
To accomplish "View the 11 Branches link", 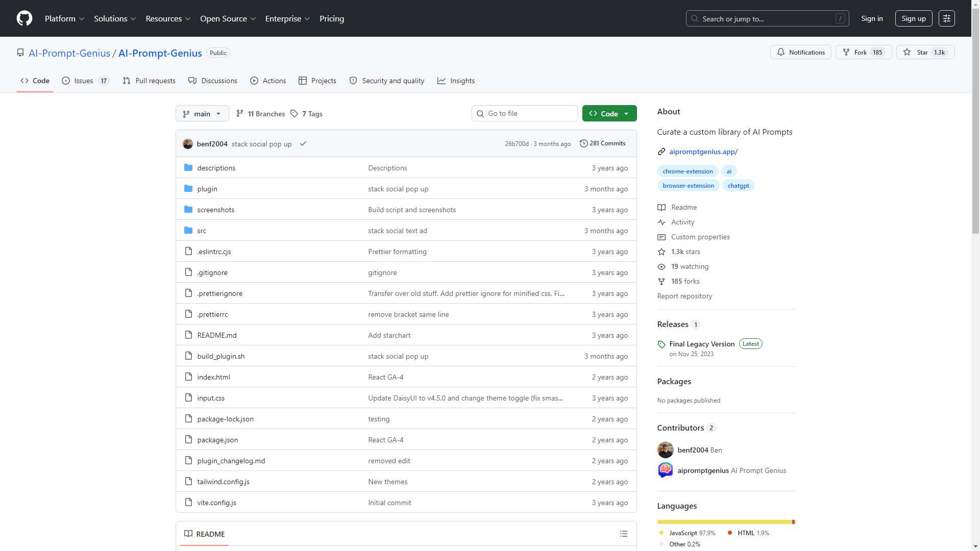I will click(261, 114).
